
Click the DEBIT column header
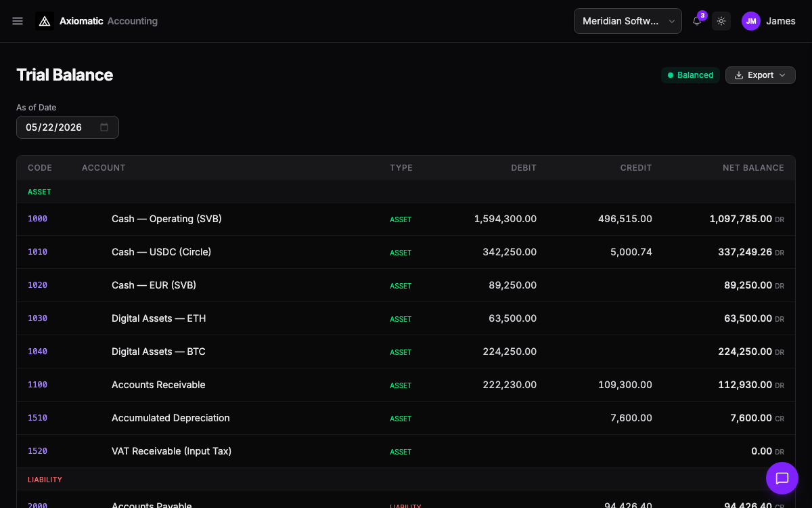point(524,168)
